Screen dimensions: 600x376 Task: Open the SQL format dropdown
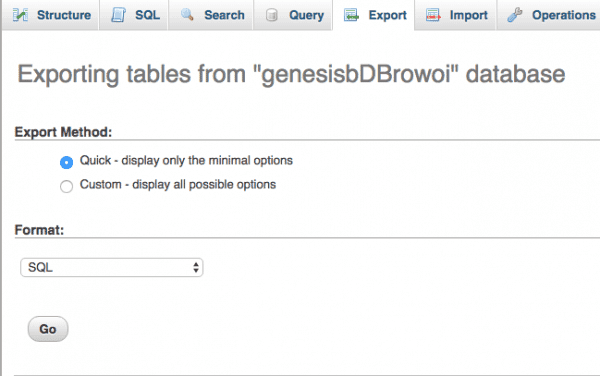pyautogui.click(x=112, y=267)
